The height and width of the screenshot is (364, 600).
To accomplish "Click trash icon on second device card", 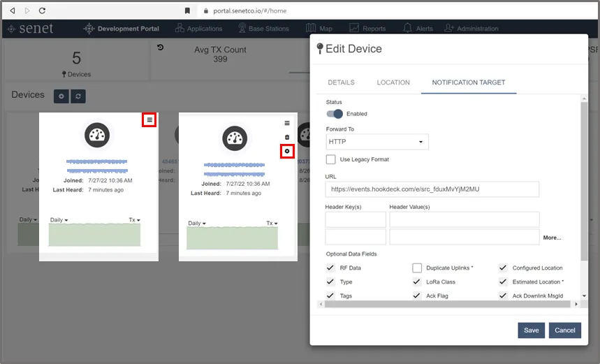I will (287, 137).
